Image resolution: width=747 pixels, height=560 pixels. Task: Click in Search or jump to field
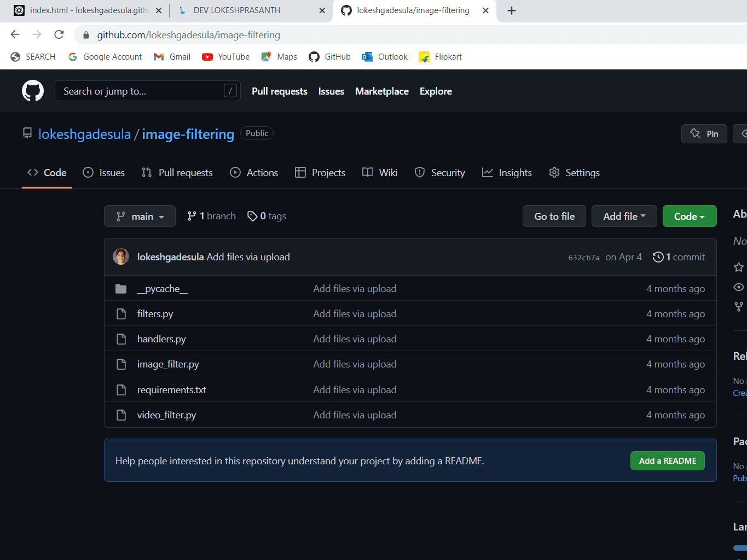[x=148, y=91]
